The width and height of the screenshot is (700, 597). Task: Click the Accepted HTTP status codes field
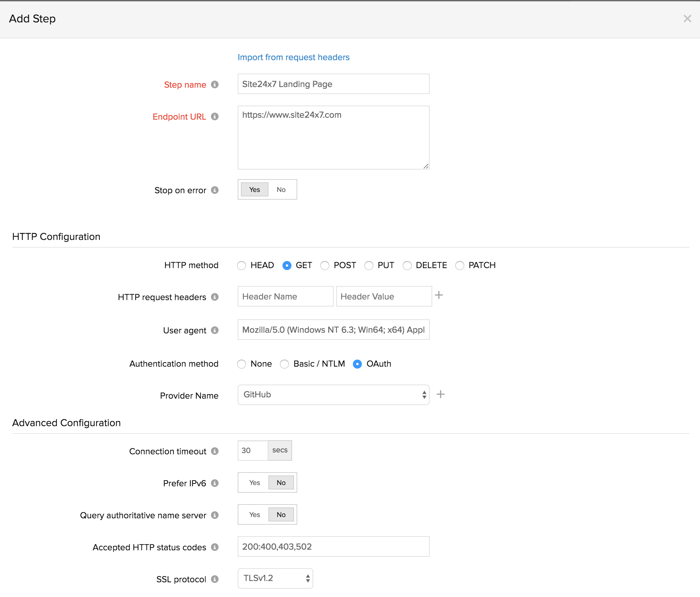[x=333, y=547]
